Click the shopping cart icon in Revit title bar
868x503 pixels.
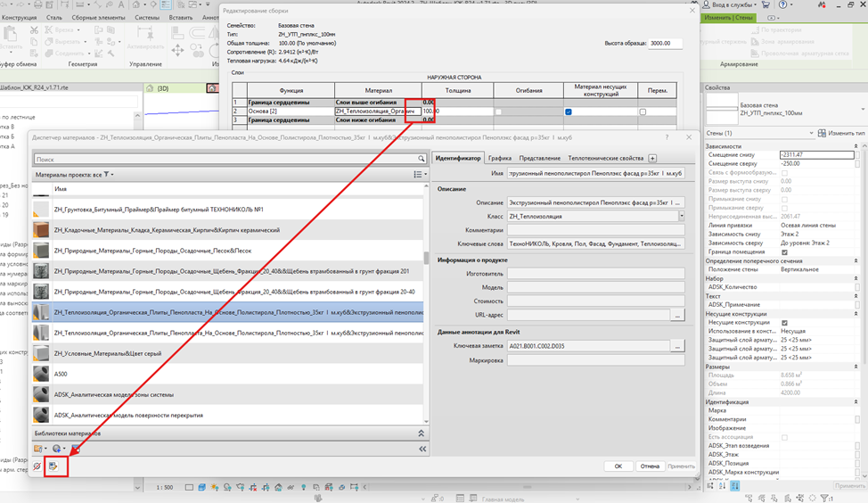[x=766, y=4]
